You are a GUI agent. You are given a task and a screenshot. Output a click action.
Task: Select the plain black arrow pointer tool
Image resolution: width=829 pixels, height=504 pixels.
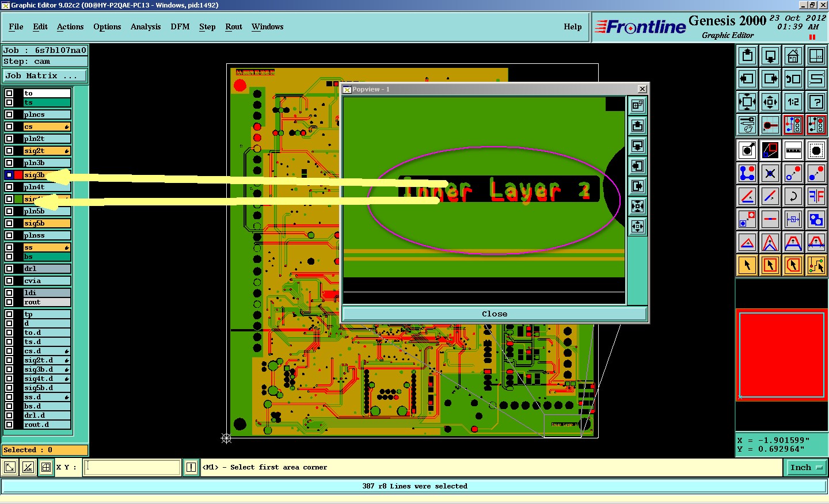[747, 265]
